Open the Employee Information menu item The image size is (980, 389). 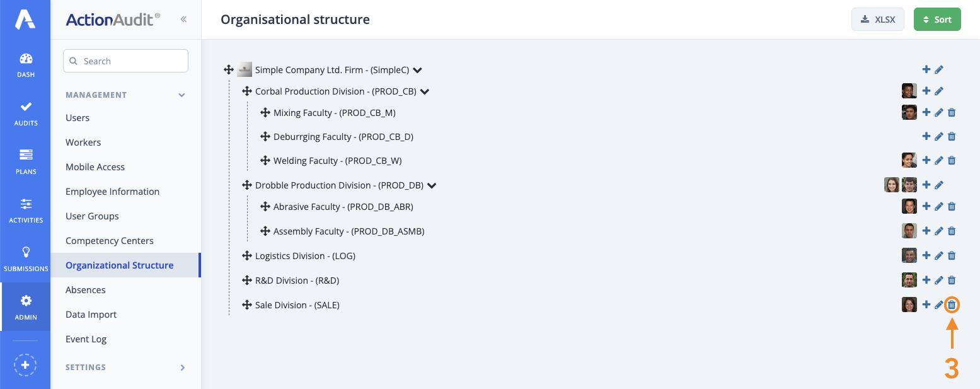112,191
